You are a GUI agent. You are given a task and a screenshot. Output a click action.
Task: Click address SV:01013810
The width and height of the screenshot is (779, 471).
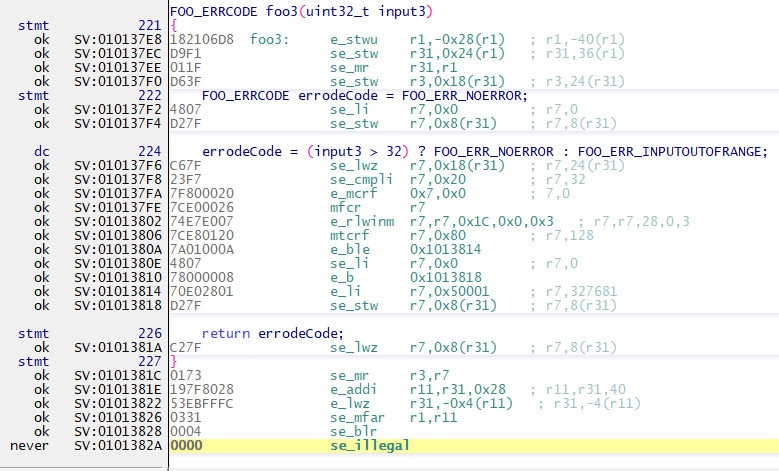pyautogui.click(x=118, y=277)
